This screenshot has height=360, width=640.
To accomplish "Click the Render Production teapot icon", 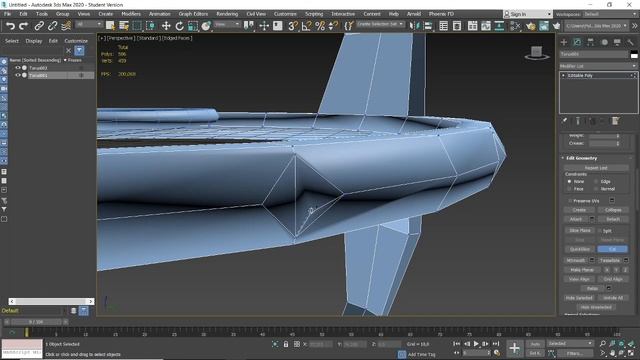I will point(556,26).
